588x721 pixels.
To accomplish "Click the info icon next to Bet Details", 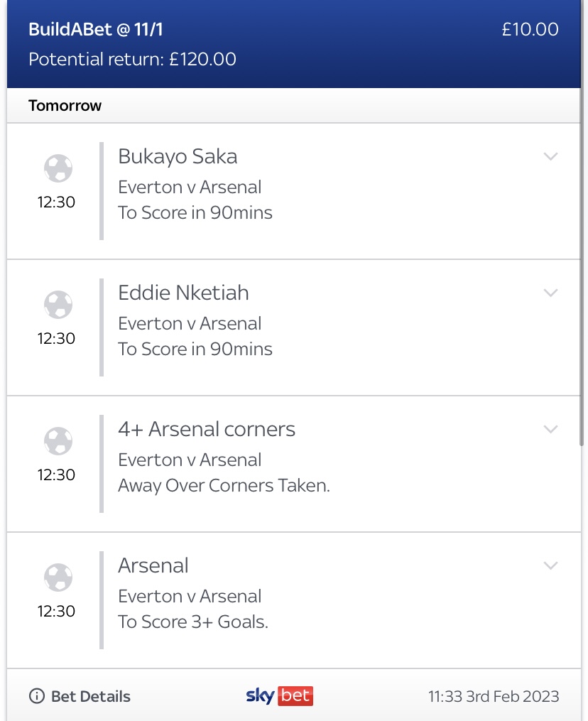I will click(x=37, y=696).
